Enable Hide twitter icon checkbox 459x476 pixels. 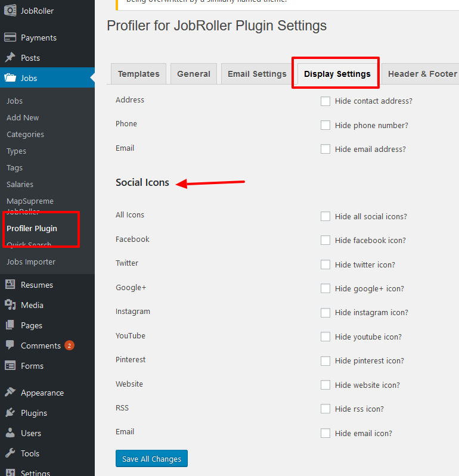(x=325, y=265)
